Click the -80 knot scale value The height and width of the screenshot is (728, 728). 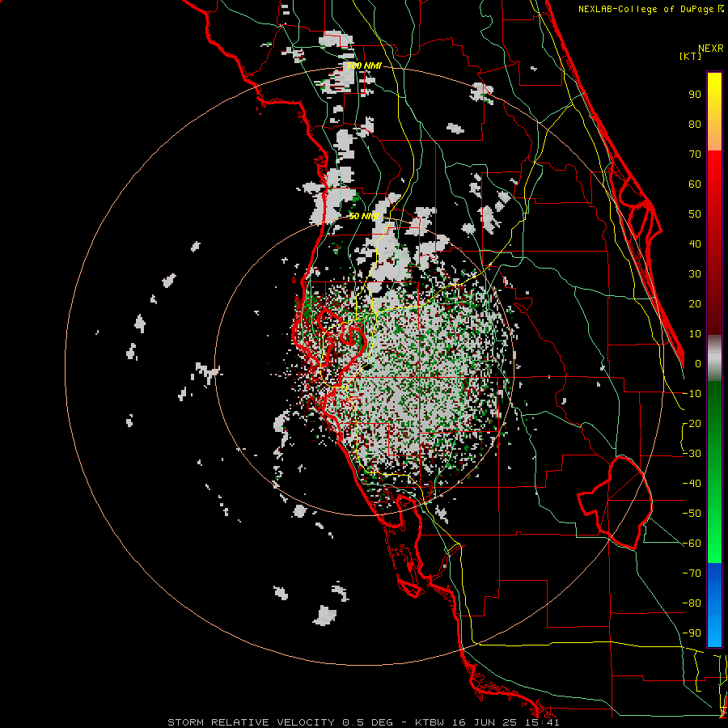(x=692, y=603)
